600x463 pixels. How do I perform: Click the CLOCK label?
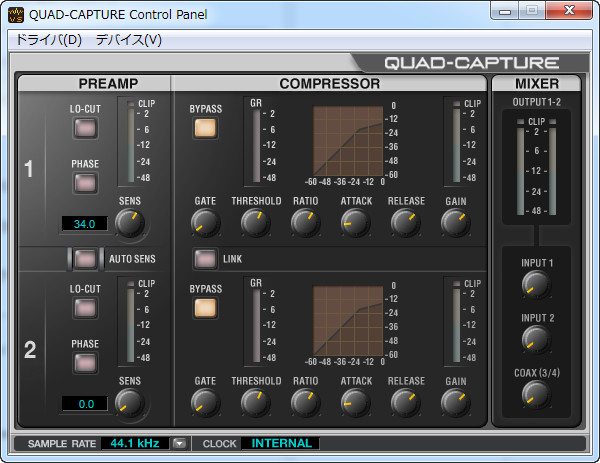point(219,444)
